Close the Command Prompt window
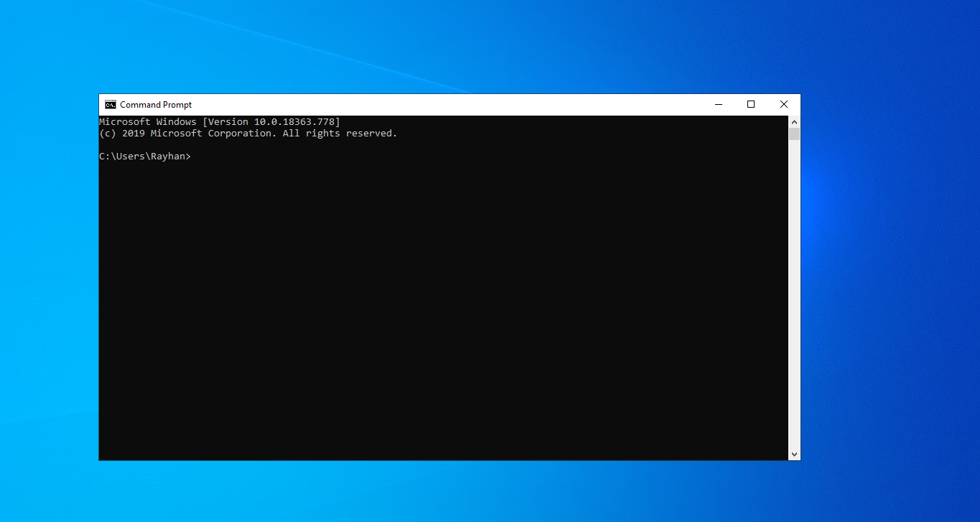 pos(784,105)
